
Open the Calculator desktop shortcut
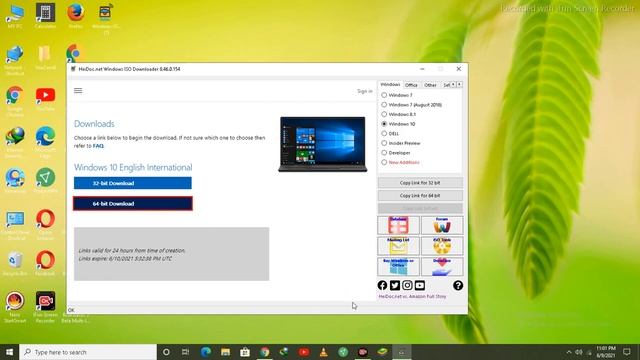point(45,16)
